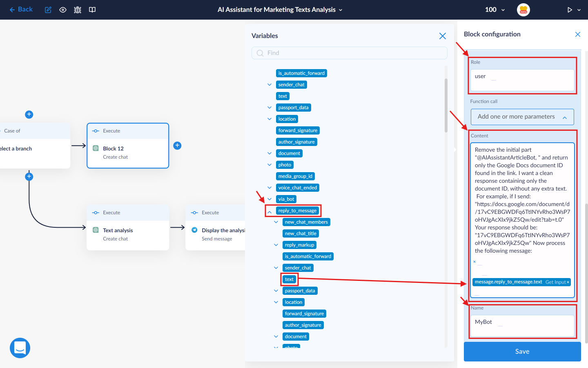Click the Variables panel scrollbar

click(446, 105)
